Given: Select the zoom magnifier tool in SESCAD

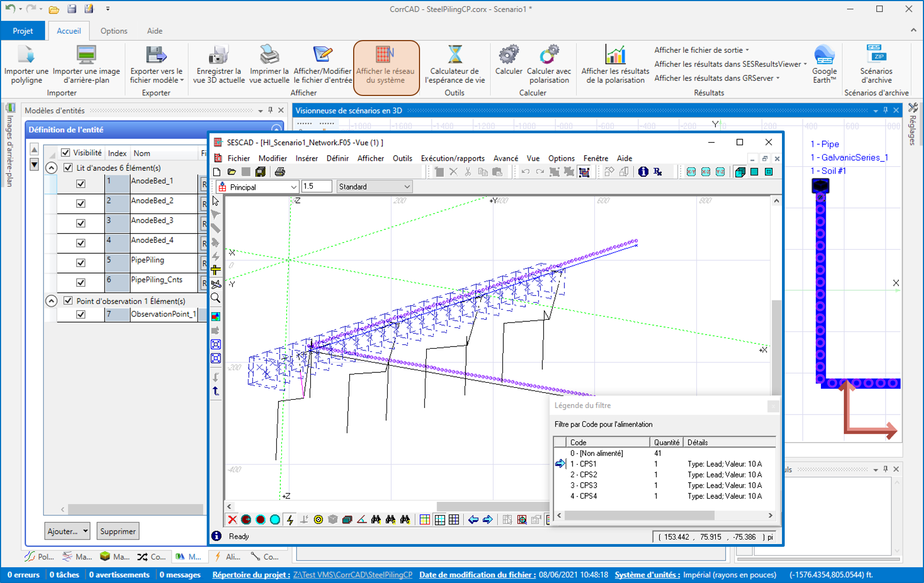Looking at the screenshot, I should click(x=216, y=298).
